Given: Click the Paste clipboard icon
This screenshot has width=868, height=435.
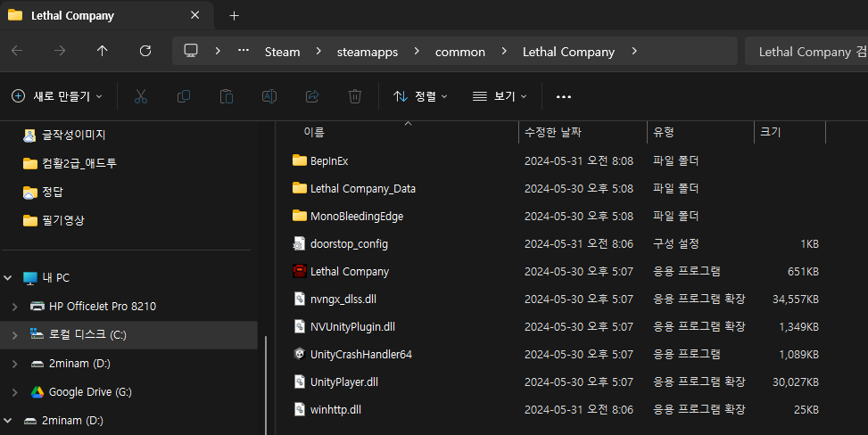Looking at the screenshot, I should point(227,96).
